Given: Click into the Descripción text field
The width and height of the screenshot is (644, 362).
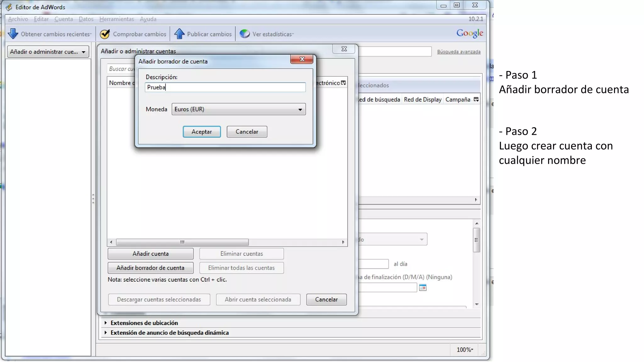Looking at the screenshot, I should (225, 87).
